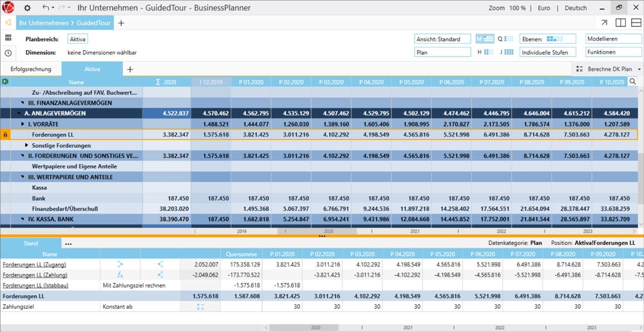644x332 pixels.
Task: Toggle monthly (M) period view
Action: coord(485,39)
